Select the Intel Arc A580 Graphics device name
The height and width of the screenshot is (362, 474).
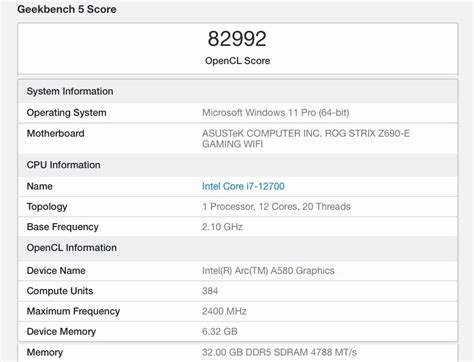[268, 271]
